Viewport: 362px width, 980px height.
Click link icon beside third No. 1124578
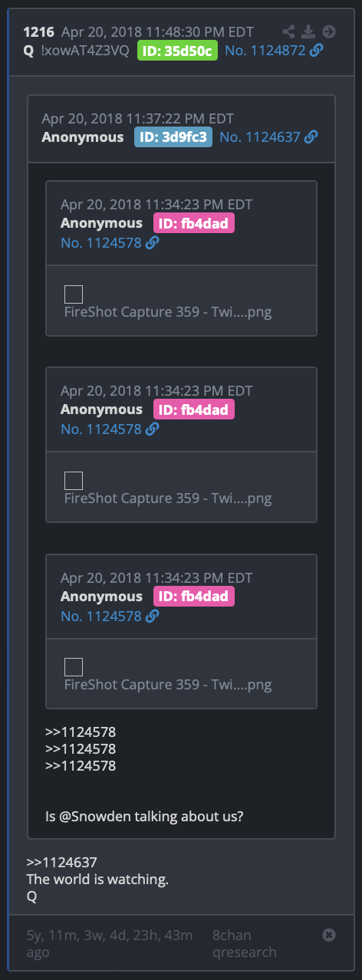[153, 616]
